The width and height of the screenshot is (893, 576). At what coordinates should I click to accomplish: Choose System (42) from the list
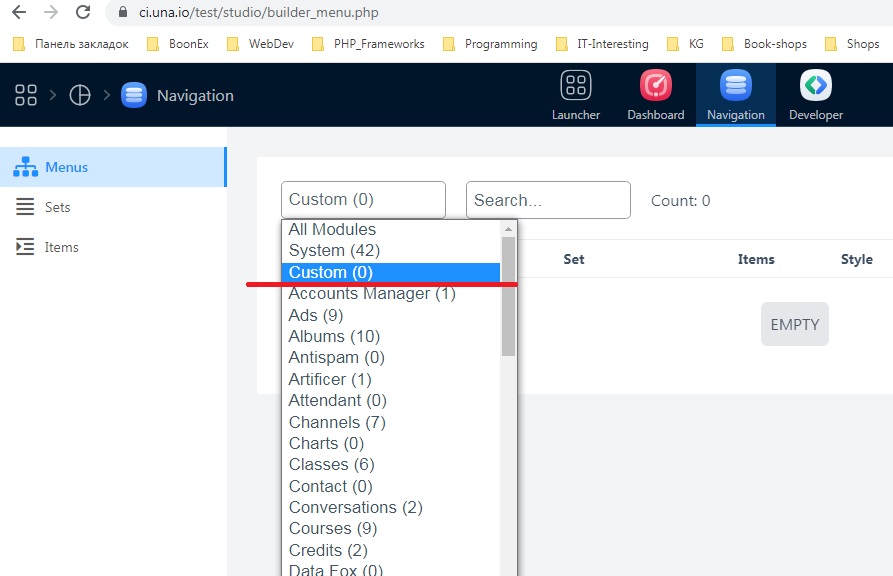pos(334,250)
